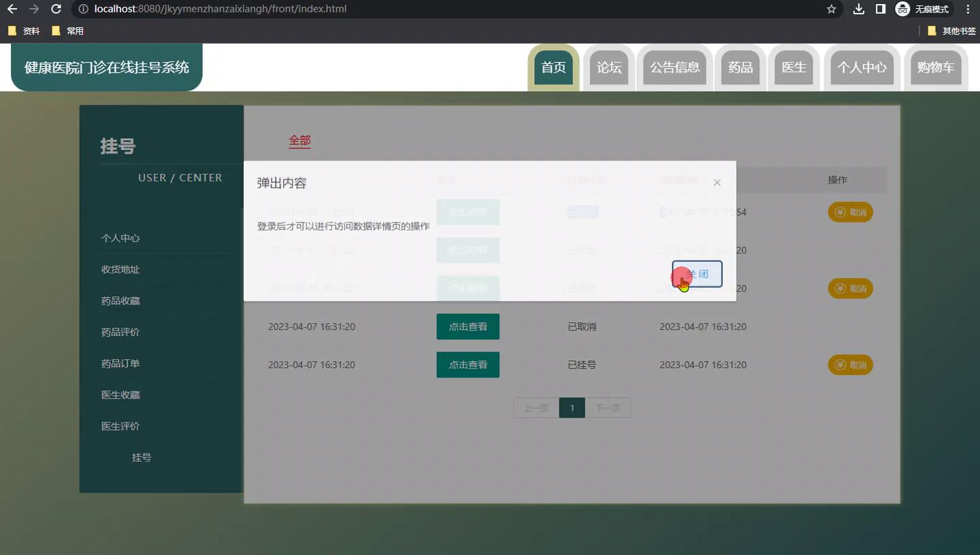
Task: Open the 资料 bookmarks folder
Action: click(x=24, y=31)
